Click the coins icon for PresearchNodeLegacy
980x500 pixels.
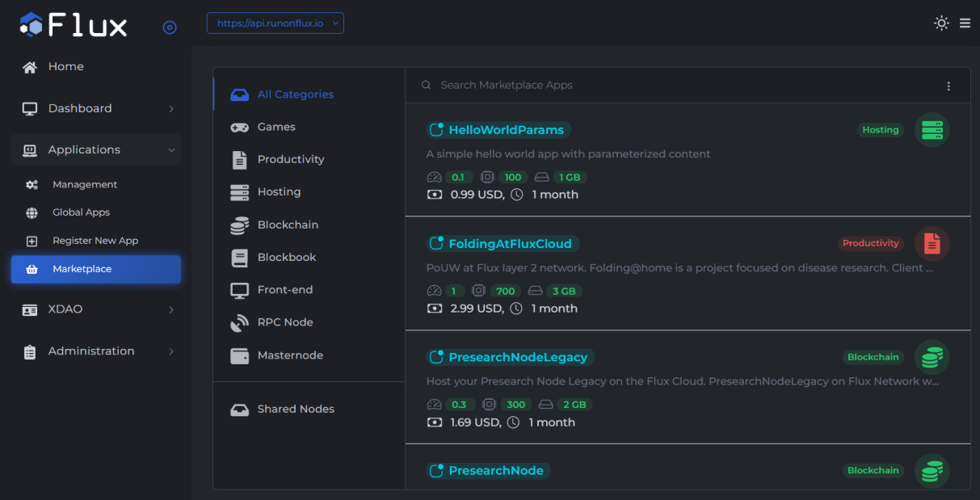(x=932, y=357)
